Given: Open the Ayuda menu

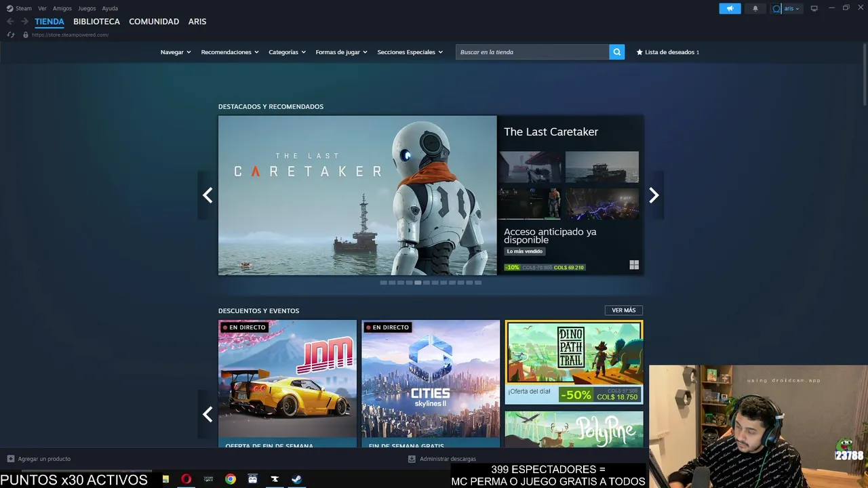Looking at the screenshot, I should point(110,9).
